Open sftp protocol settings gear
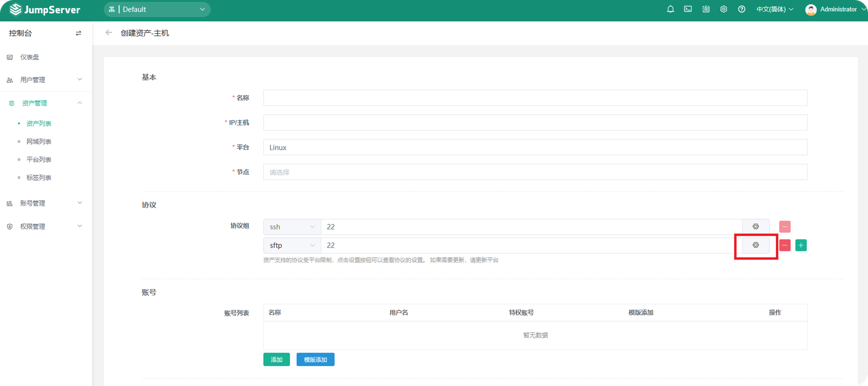 coord(755,245)
